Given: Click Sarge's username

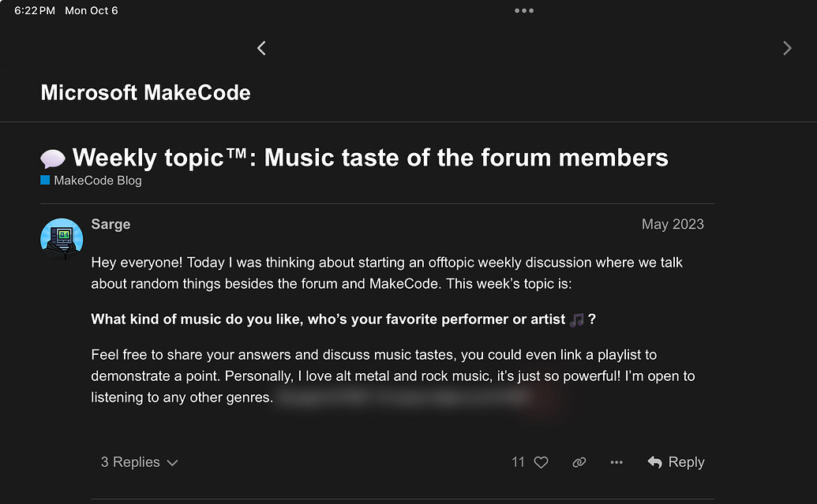Looking at the screenshot, I should tap(111, 224).
